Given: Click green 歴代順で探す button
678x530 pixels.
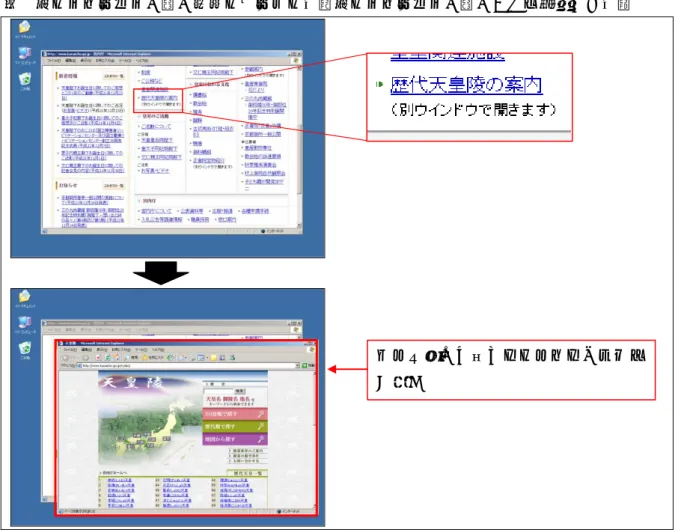Looking at the screenshot, I should pyautogui.click(x=235, y=427).
